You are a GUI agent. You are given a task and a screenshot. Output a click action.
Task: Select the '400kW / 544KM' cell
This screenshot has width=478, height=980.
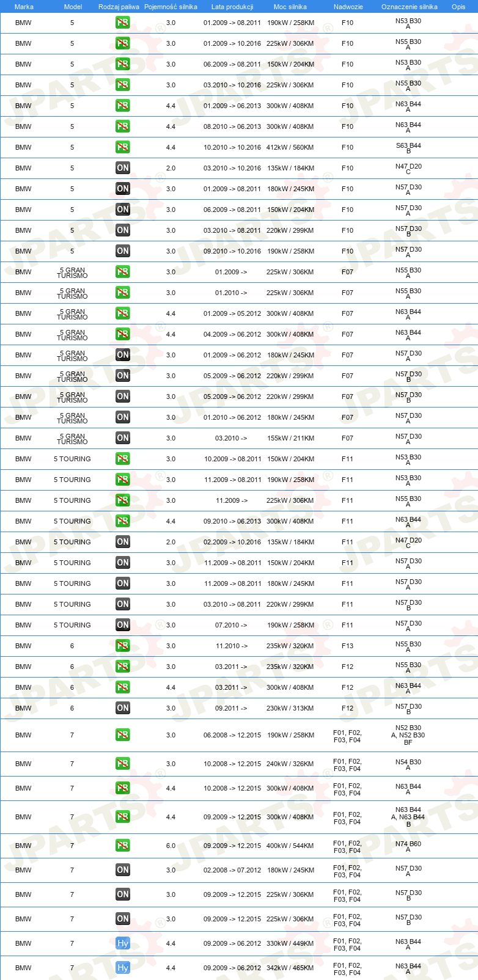pyautogui.click(x=290, y=846)
